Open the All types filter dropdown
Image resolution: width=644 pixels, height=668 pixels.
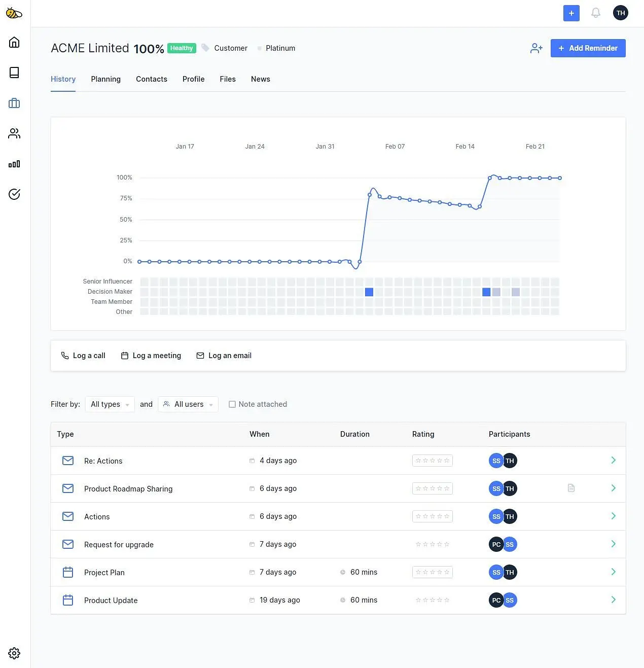110,404
